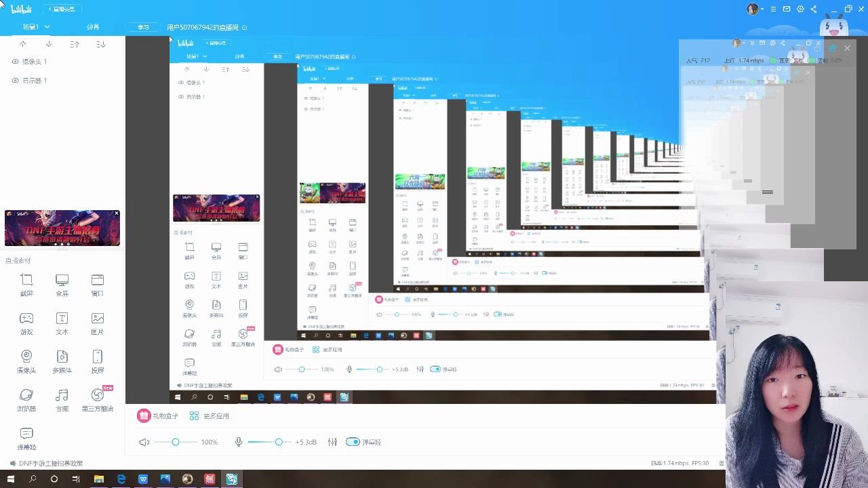This screenshot has height=488, width=868.
Task: Open the 礼物盒子 gift box
Action: 158,416
